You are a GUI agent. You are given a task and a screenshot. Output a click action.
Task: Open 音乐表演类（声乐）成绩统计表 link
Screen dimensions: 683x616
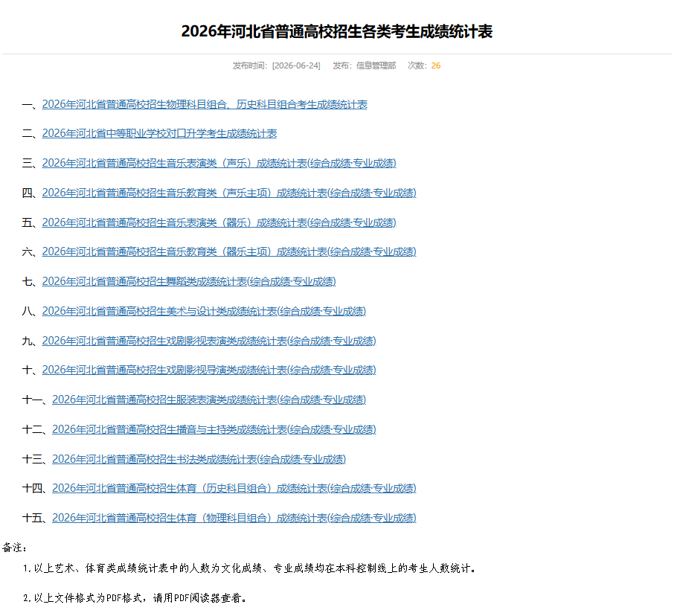click(219, 164)
